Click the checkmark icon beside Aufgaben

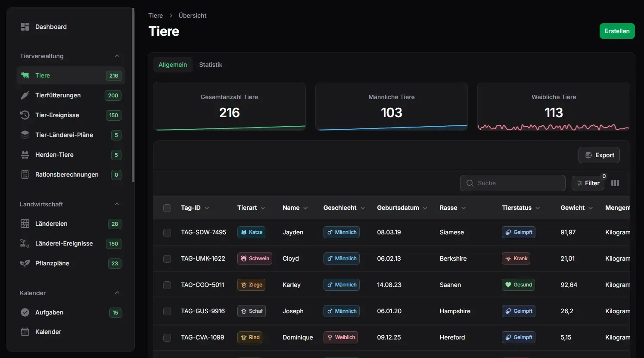pyautogui.click(x=25, y=312)
